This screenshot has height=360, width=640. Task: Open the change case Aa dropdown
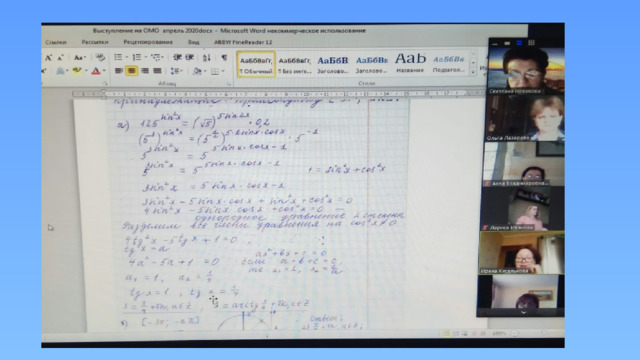click(x=79, y=58)
